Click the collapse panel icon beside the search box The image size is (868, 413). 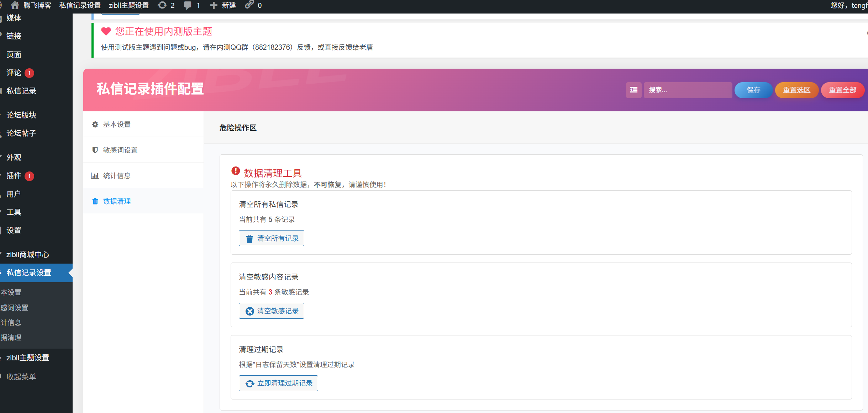click(x=633, y=90)
